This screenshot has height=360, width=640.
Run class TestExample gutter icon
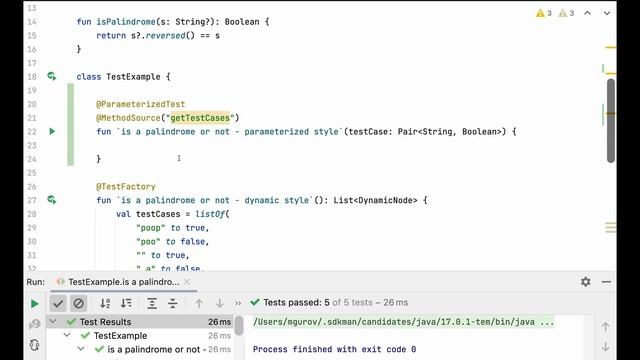pos(52,76)
